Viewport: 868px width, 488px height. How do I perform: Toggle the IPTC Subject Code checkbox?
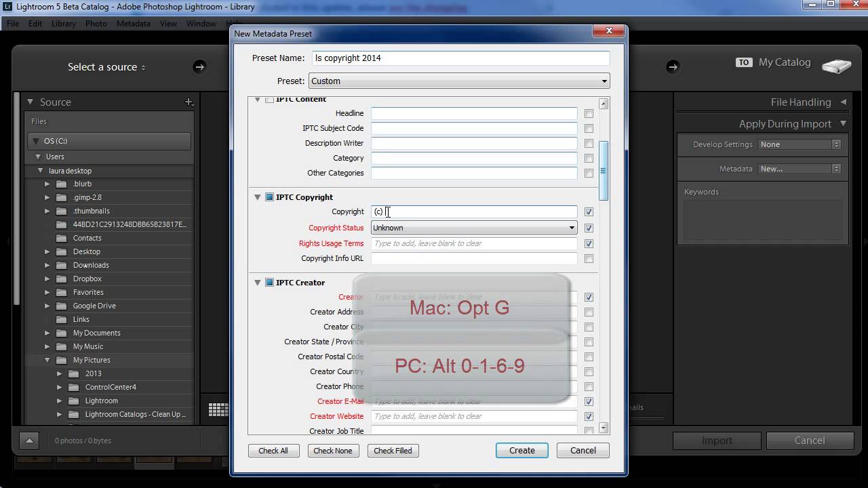point(589,129)
